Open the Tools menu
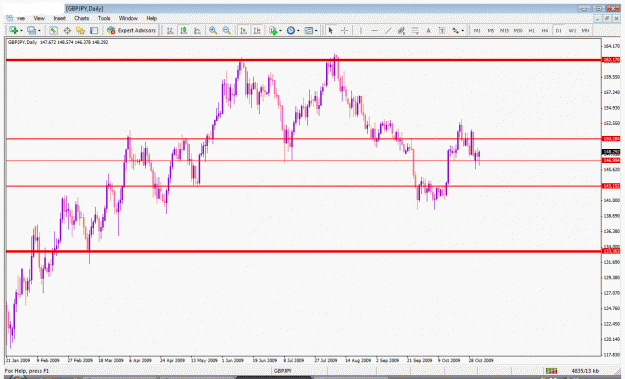The height and width of the screenshot is (379, 625). [104, 18]
